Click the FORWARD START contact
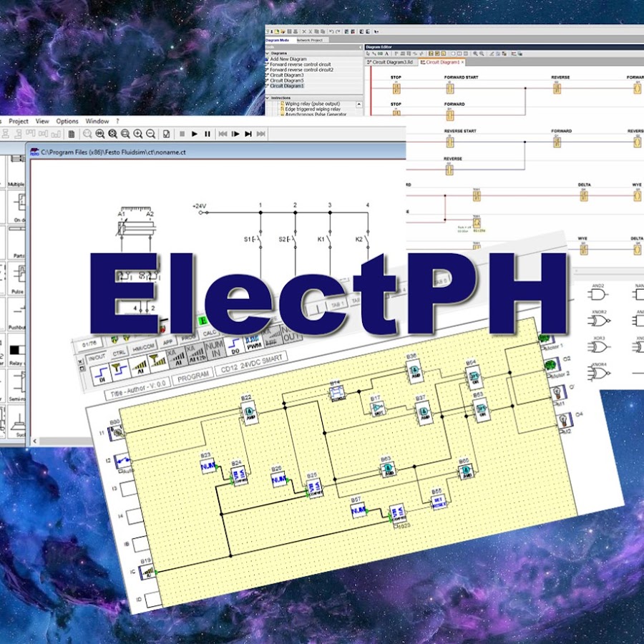 click(x=450, y=88)
